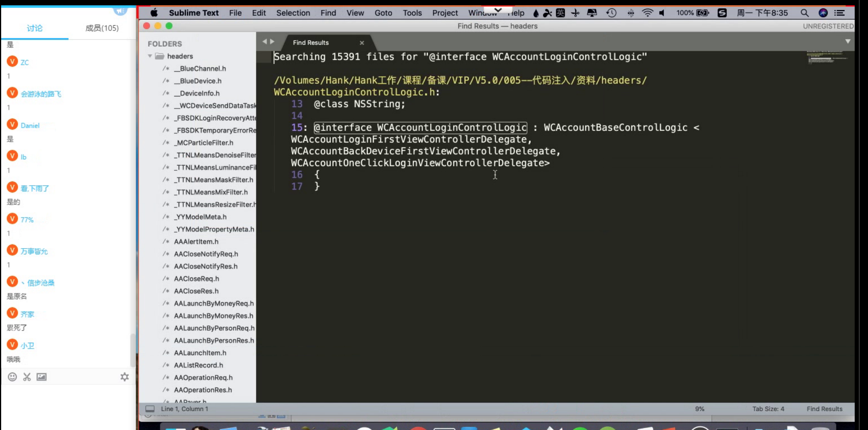
Task: Click the emoji icon in chat toolbar
Action: tap(12, 377)
